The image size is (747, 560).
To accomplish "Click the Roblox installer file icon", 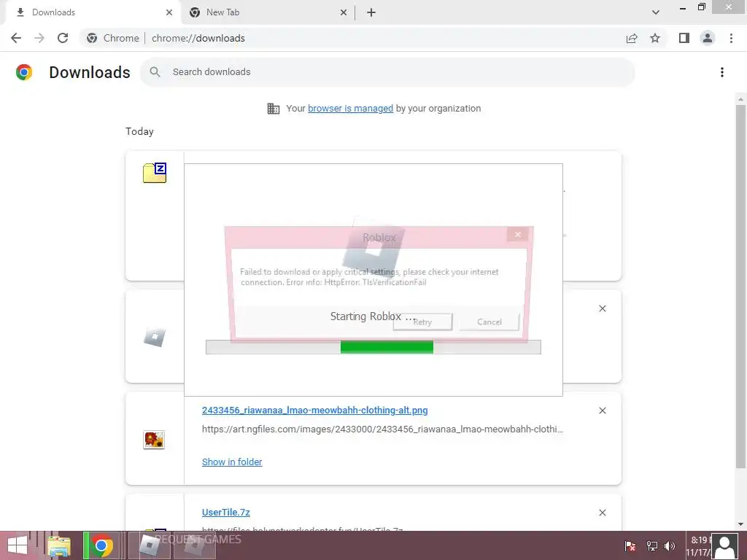I will [x=155, y=337].
